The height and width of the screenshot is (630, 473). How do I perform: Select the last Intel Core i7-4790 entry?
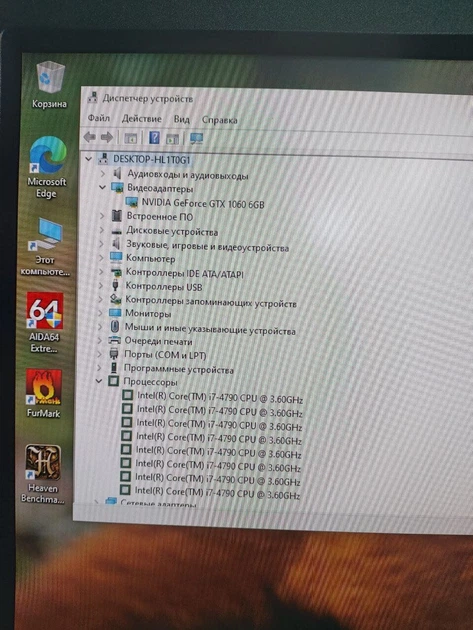coord(217,493)
